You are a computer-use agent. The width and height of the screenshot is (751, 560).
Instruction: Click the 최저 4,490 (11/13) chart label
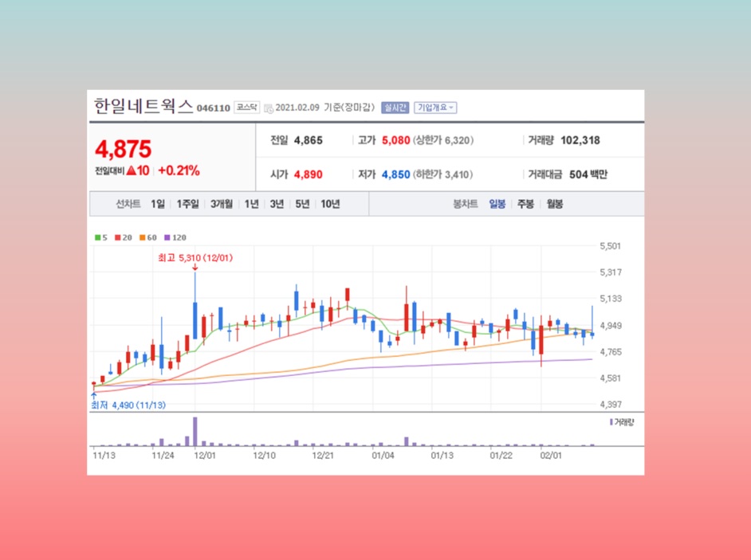click(128, 405)
